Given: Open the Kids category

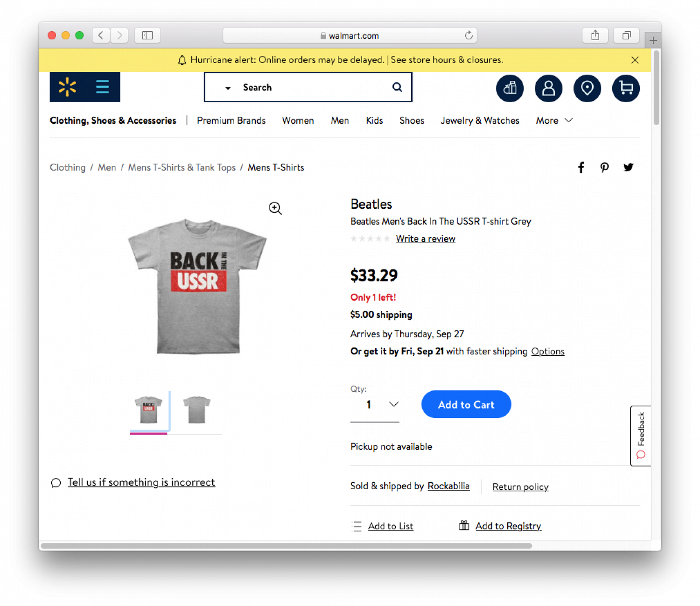Looking at the screenshot, I should tap(374, 120).
